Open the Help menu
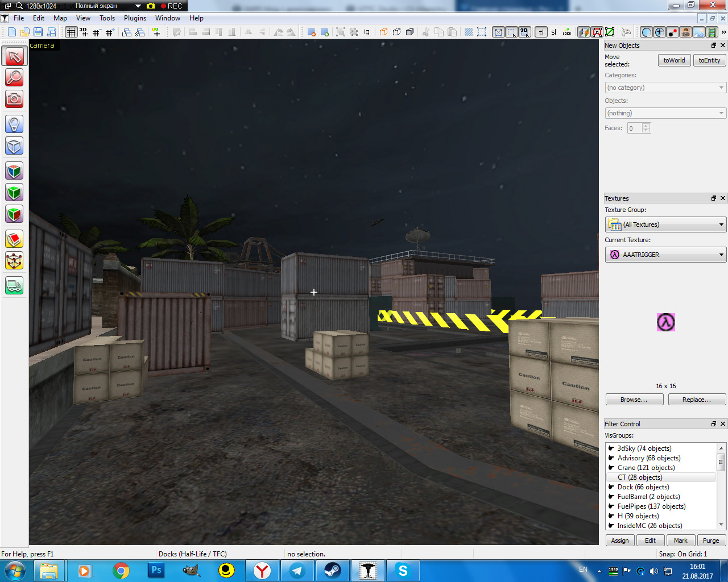The height and width of the screenshot is (582, 728). (196, 18)
